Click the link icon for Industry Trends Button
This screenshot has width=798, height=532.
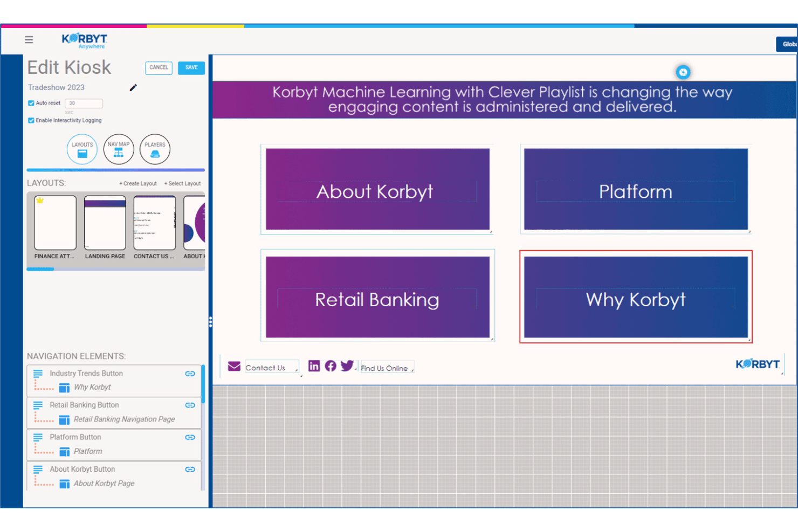tap(190, 374)
